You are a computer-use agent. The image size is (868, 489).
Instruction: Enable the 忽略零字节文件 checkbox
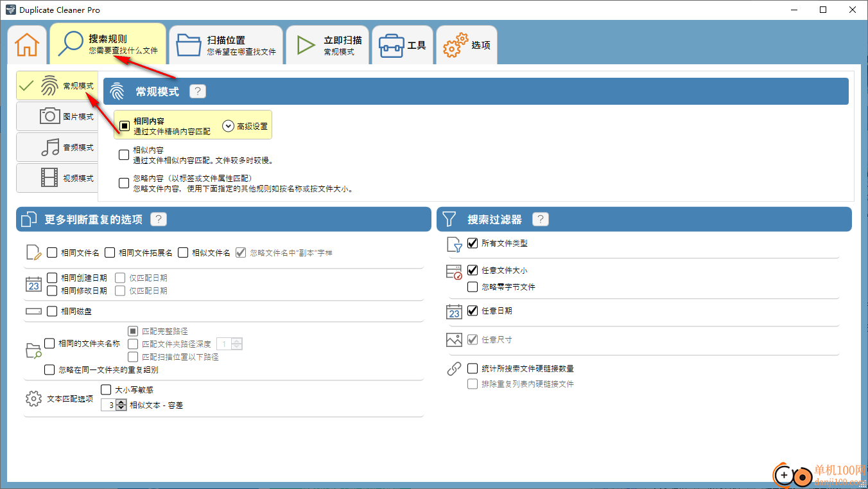[x=473, y=287]
